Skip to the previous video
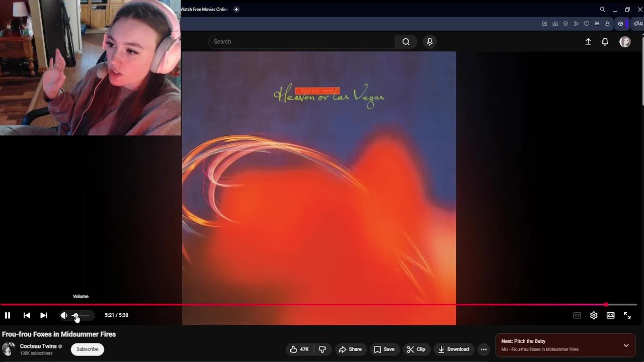The height and width of the screenshot is (362, 644). point(27,315)
